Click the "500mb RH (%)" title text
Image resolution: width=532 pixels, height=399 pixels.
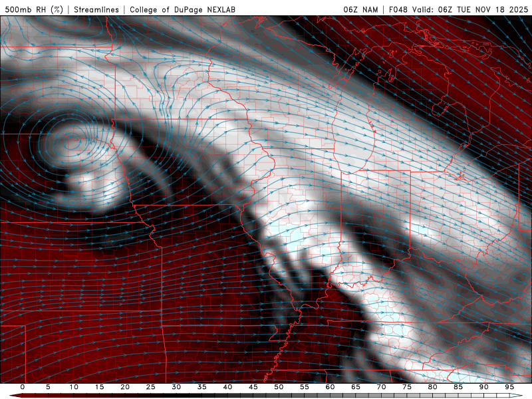click(x=34, y=9)
